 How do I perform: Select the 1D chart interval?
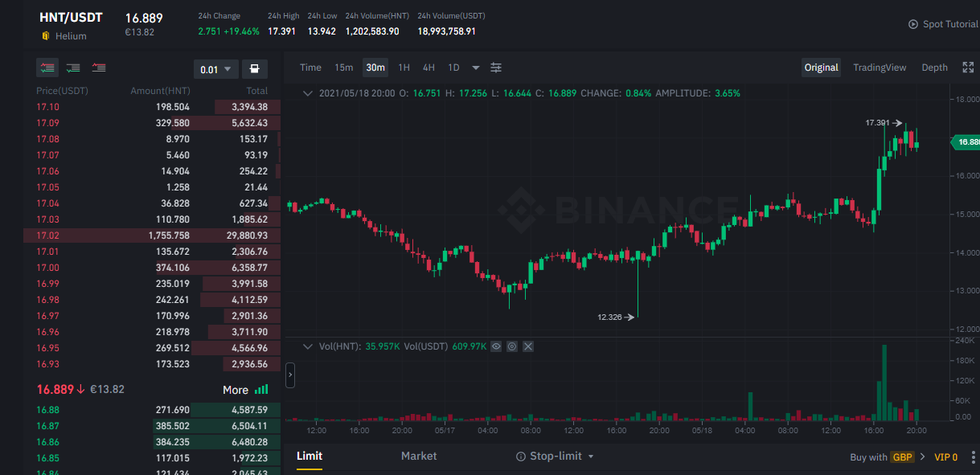coord(453,68)
